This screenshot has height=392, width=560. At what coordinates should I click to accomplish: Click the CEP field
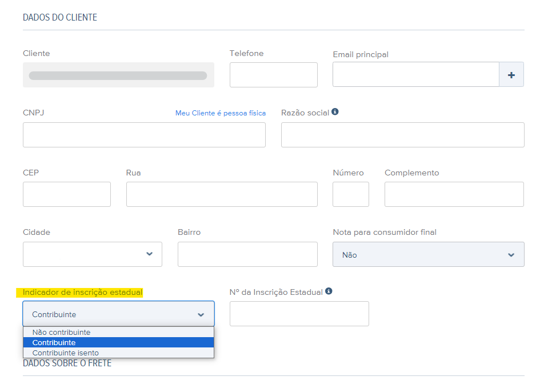(67, 194)
